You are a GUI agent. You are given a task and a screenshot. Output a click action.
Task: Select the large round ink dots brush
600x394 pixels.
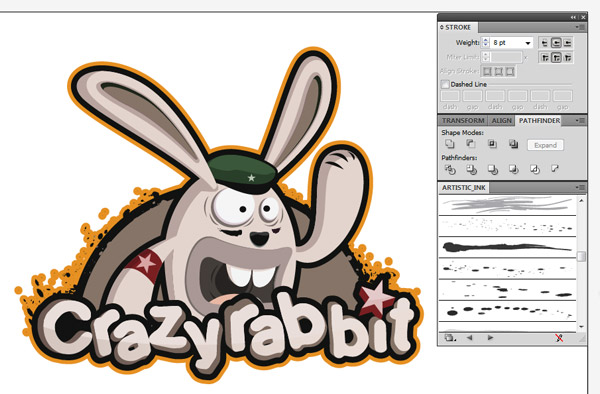coord(507,311)
